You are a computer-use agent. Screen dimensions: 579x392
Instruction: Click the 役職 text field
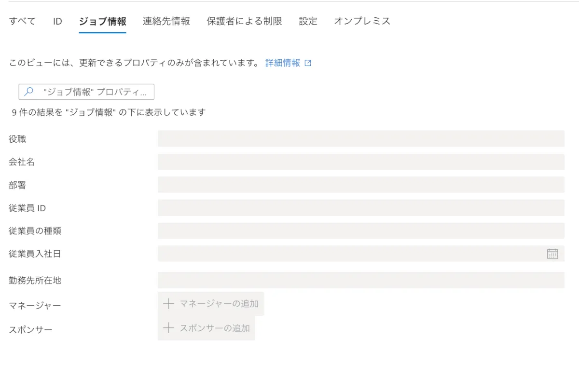[x=360, y=139]
